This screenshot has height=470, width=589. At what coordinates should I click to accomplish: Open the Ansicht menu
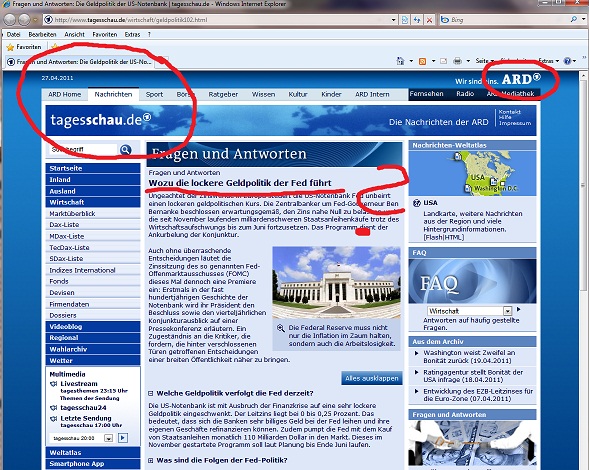[x=74, y=35]
